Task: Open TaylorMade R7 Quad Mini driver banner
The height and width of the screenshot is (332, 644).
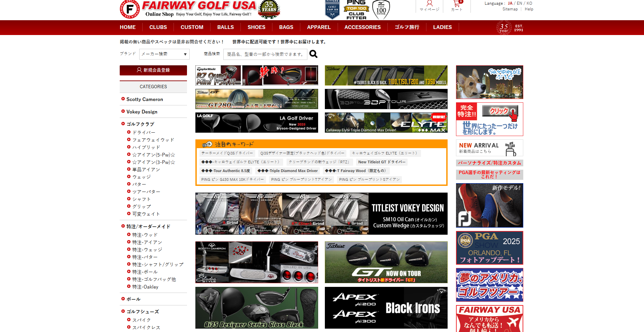Action: [x=257, y=75]
